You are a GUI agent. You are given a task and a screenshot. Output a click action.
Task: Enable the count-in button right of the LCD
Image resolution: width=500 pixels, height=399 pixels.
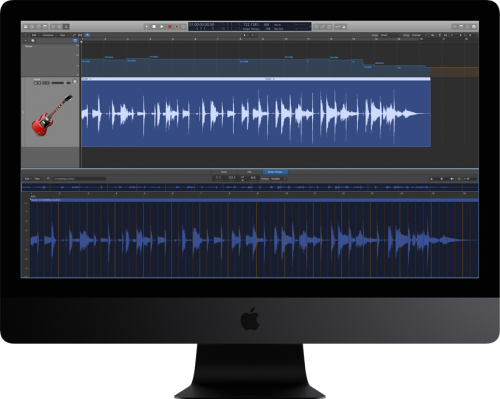click(x=338, y=27)
